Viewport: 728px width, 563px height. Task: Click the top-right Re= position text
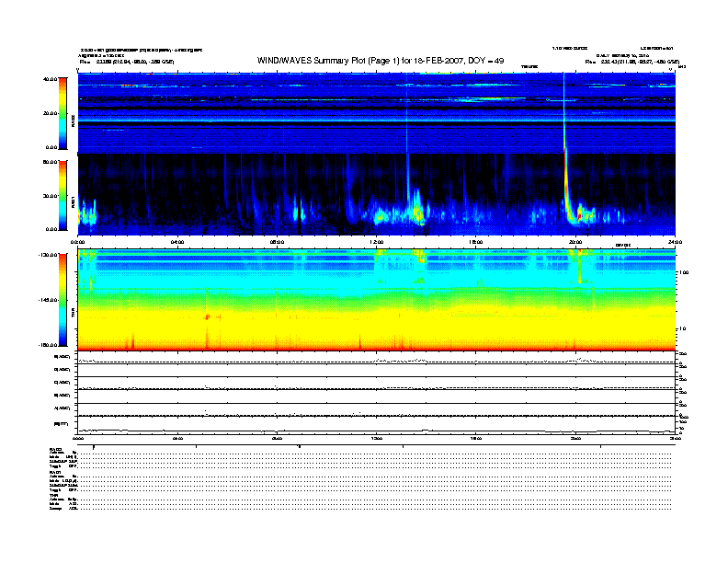pos(632,62)
